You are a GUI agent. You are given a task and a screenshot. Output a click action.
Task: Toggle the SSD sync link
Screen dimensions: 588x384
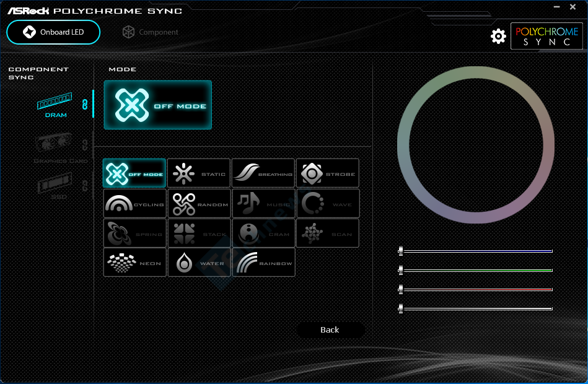point(85,185)
